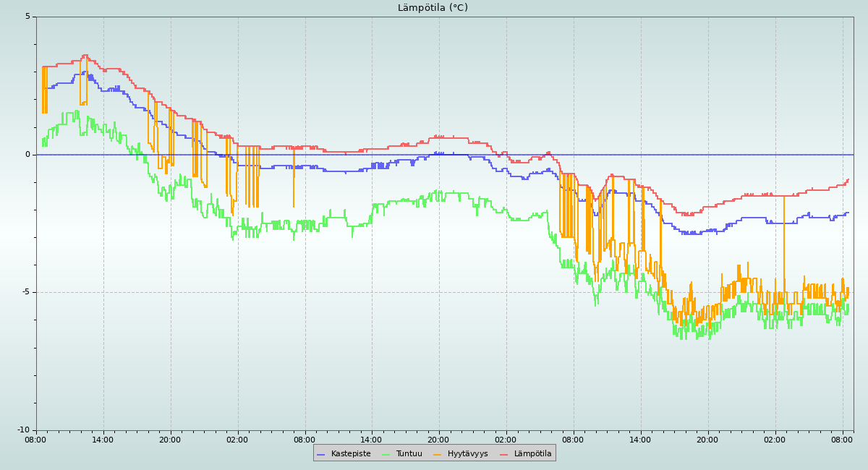Screen dimensions: 868x470
Task: Click the first 02:00 time axis label
Action: click(238, 439)
